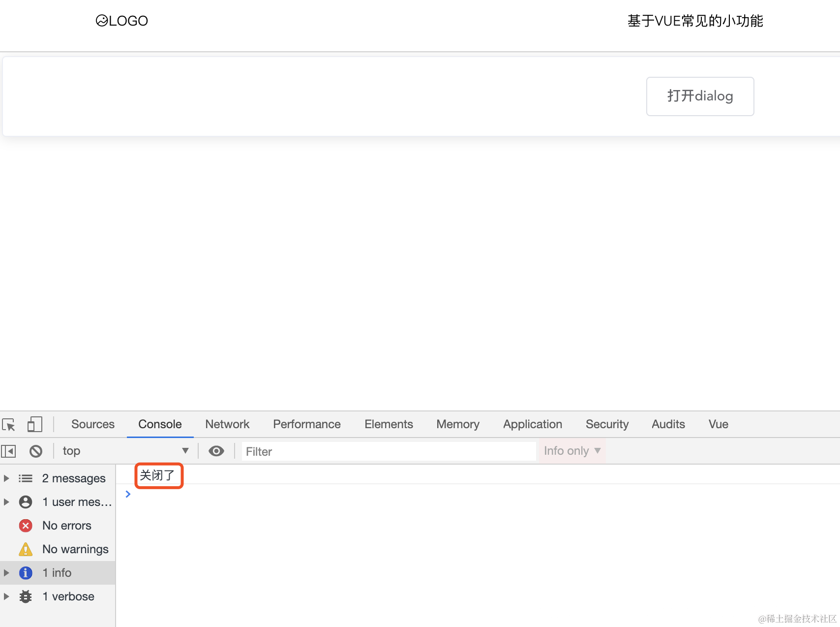Switch to the Memory tab
This screenshot has height=627, width=840.
pos(458,424)
